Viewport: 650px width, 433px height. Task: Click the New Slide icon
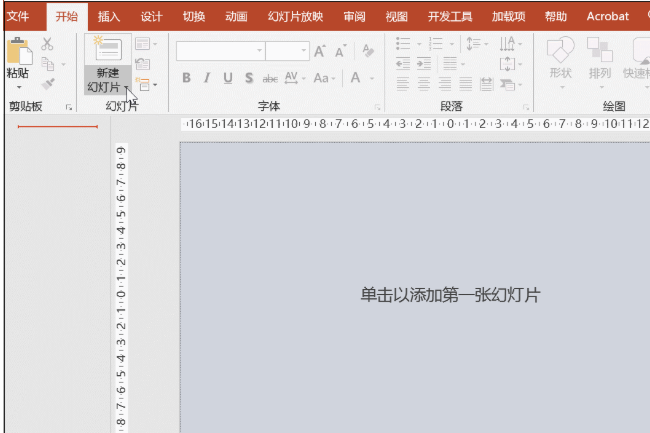[107, 49]
